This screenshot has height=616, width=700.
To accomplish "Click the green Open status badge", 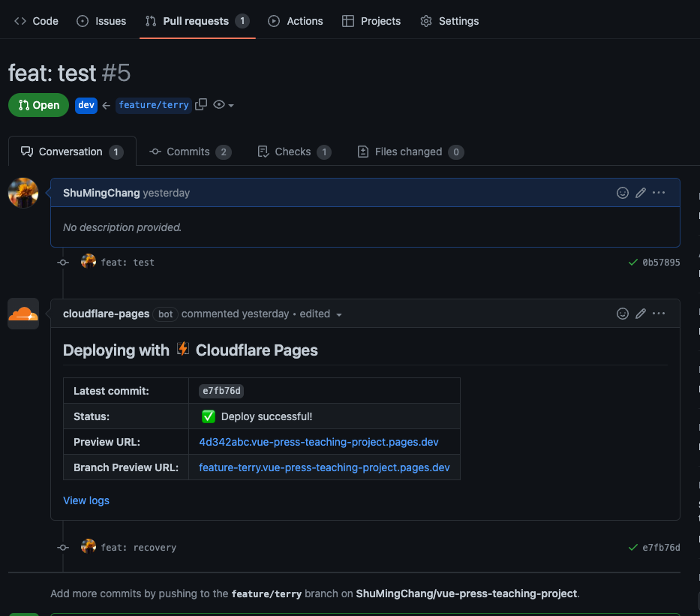I will [38, 105].
